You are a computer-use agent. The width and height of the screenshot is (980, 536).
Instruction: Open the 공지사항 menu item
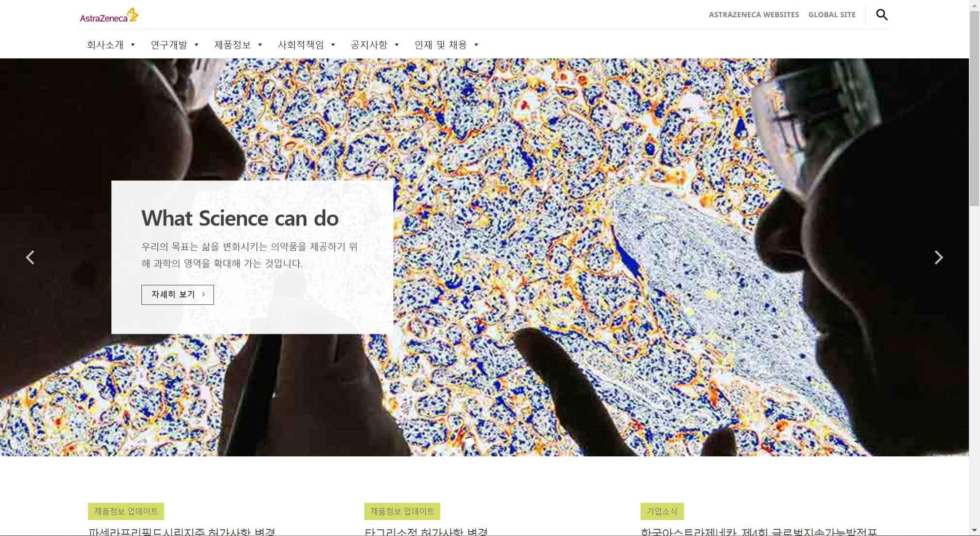pyautogui.click(x=370, y=45)
